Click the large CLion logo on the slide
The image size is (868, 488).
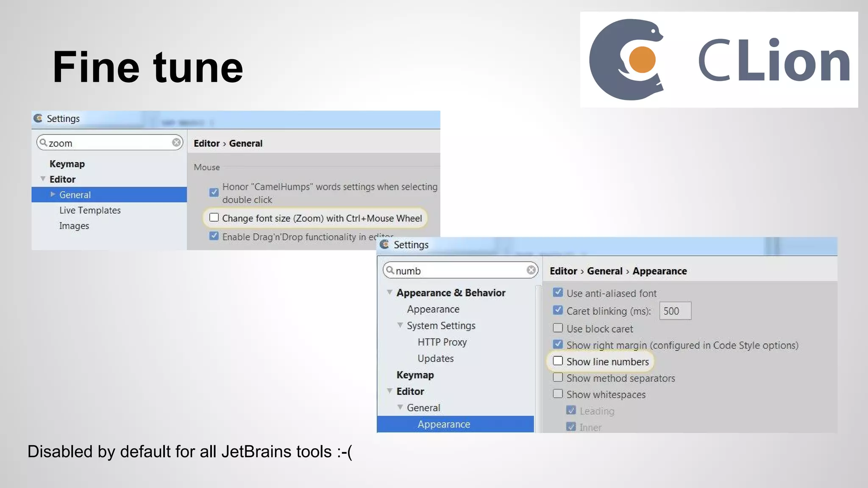pyautogui.click(x=719, y=59)
